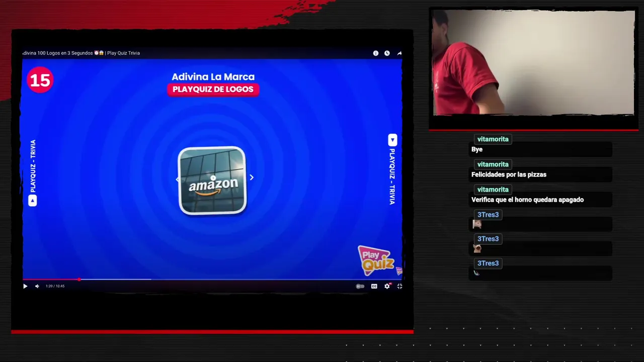644x362 pixels.
Task: Click the chat message 'Bye'
Action: coord(477,149)
